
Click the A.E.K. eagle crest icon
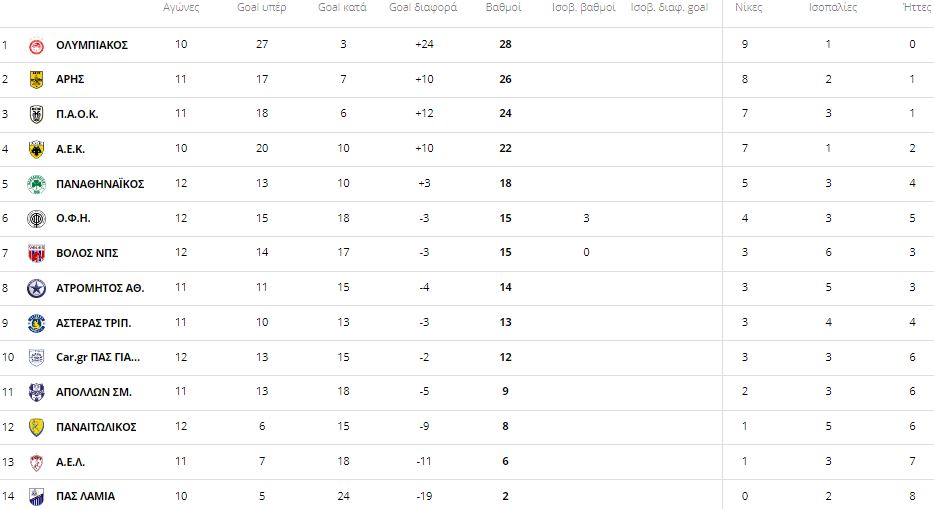(36, 149)
